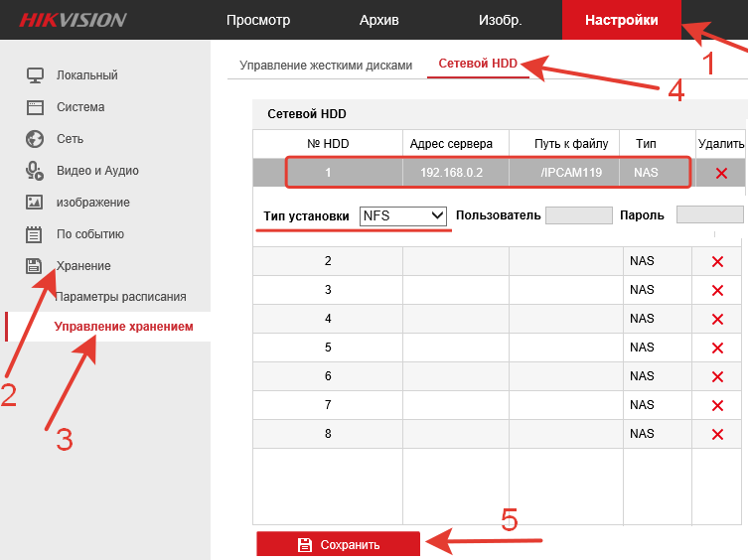
Task: Click the Video and Audio microphone icon
Action: point(35,171)
